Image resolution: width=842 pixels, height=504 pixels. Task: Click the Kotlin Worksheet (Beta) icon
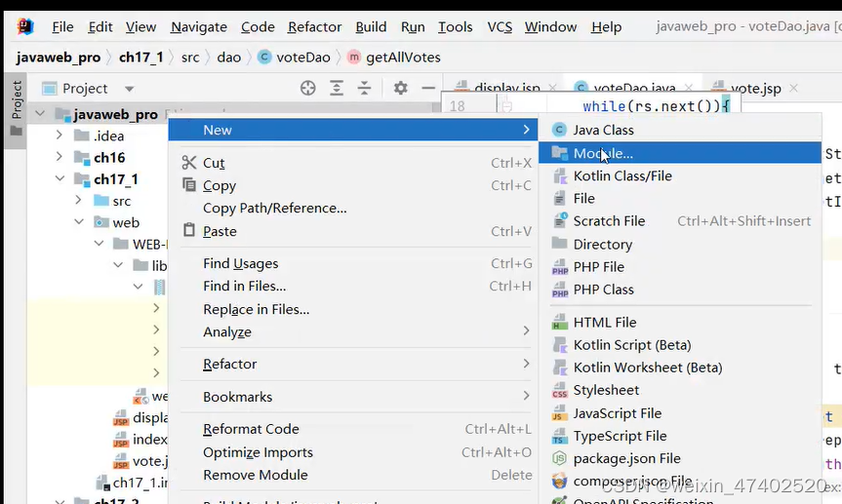tap(559, 368)
